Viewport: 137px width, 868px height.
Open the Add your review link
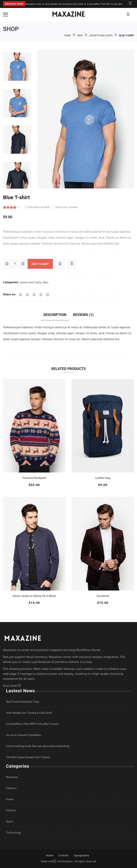point(66,207)
